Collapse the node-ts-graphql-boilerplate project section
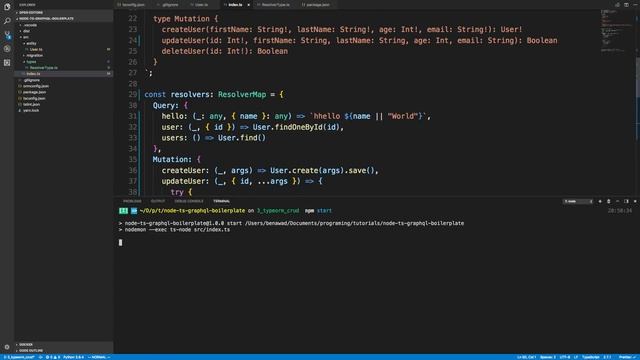The width and height of the screenshot is (640, 360). tap(64, 19)
